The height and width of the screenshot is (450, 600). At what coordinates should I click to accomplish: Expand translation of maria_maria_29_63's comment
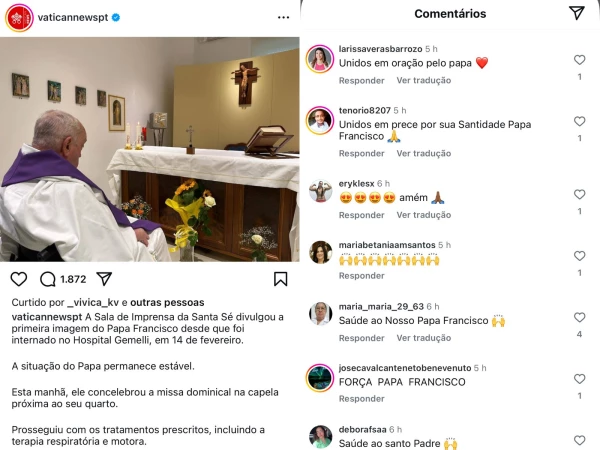(x=423, y=337)
